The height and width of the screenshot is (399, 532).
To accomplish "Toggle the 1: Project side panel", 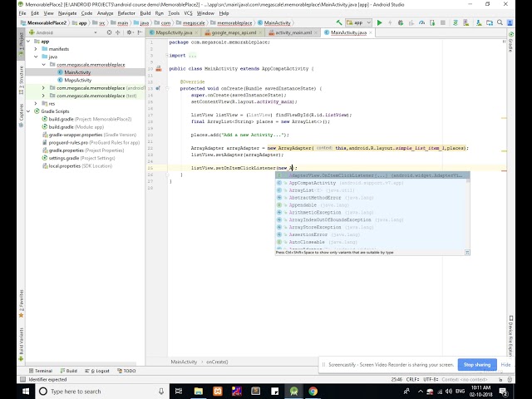I will coord(21,44).
